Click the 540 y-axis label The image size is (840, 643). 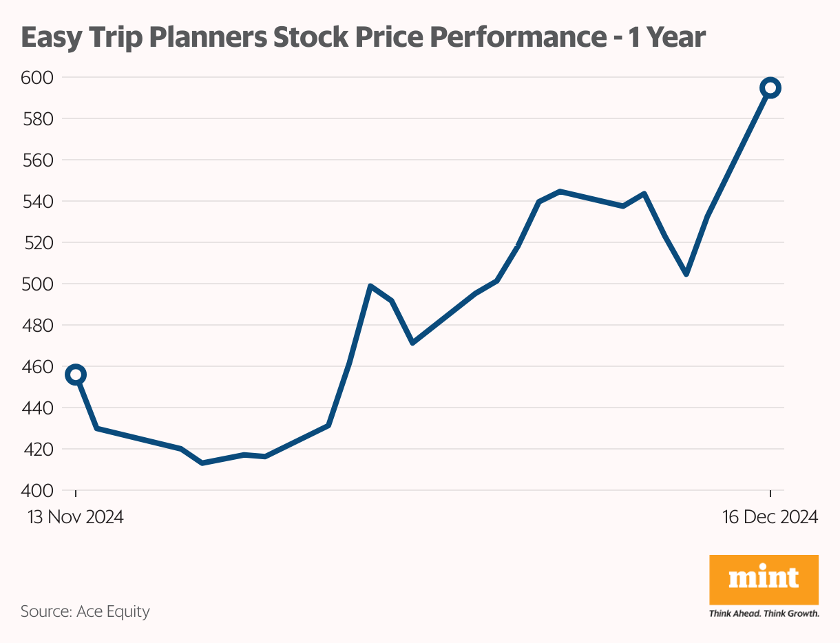coord(38,201)
